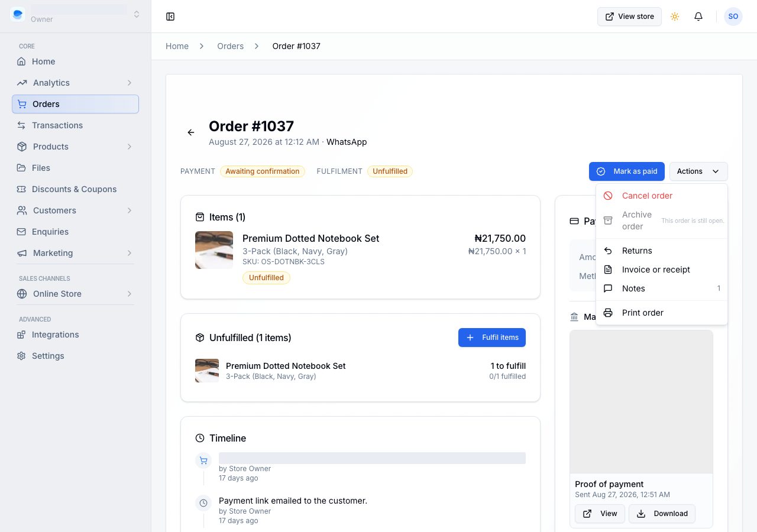Click the Home house icon in sidebar
This screenshot has width=757, height=532.
[21, 61]
